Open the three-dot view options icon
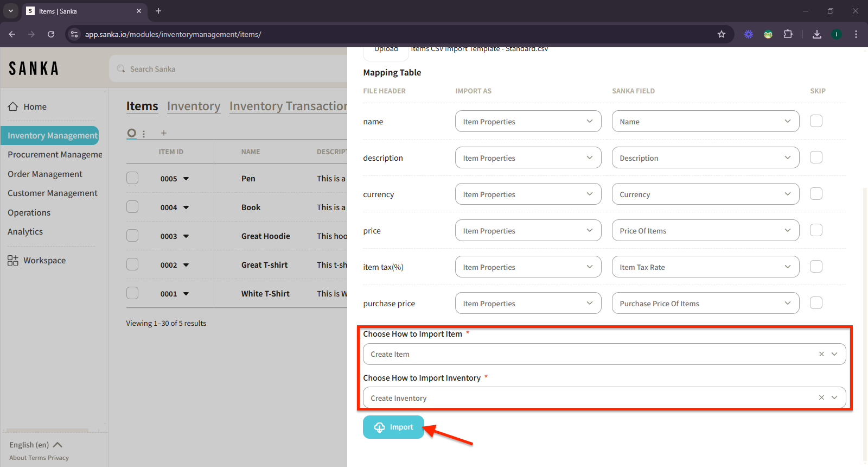This screenshot has height=467, width=868. point(144,134)
